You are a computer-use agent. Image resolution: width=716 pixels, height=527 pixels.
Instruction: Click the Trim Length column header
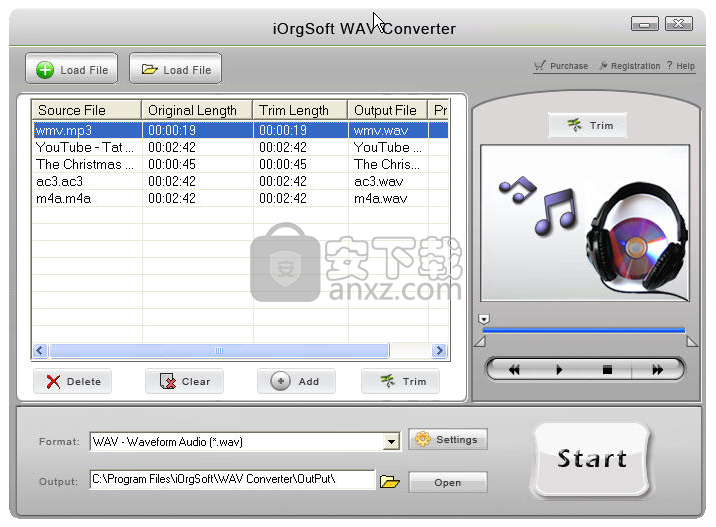(x=300, y=110)
